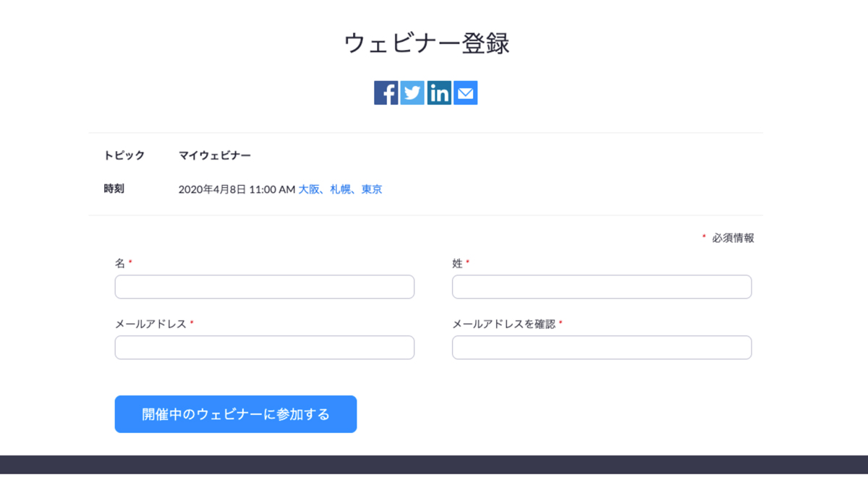Focus the 姓 last name field
Screen dimensions: 868x488
602,286
